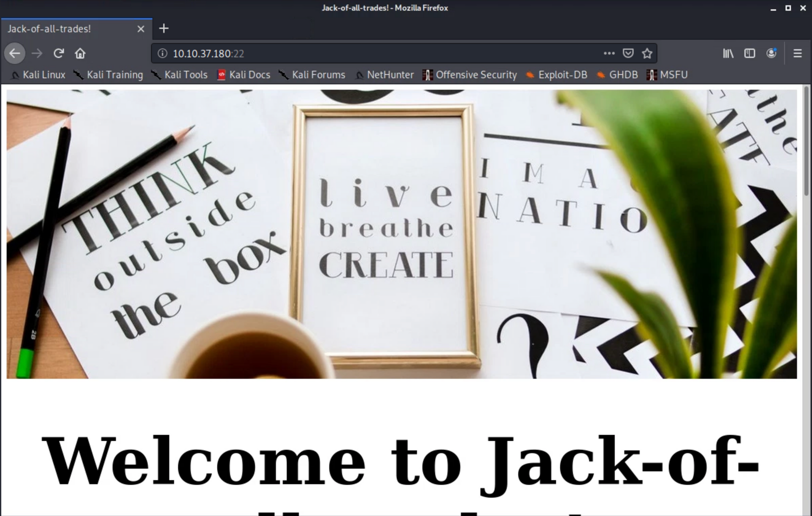812x516 pixels.
Task: Open the Firefox account icon
Action: 771,53
